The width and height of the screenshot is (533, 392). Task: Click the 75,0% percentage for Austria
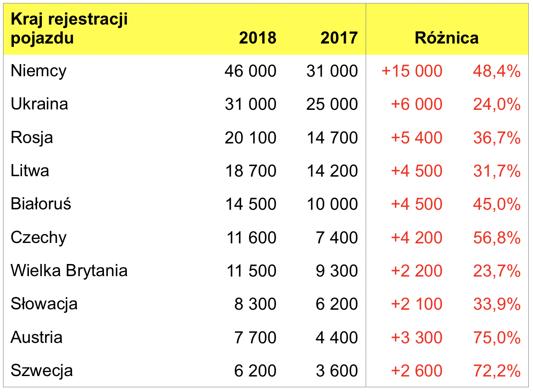click(497, 337)
